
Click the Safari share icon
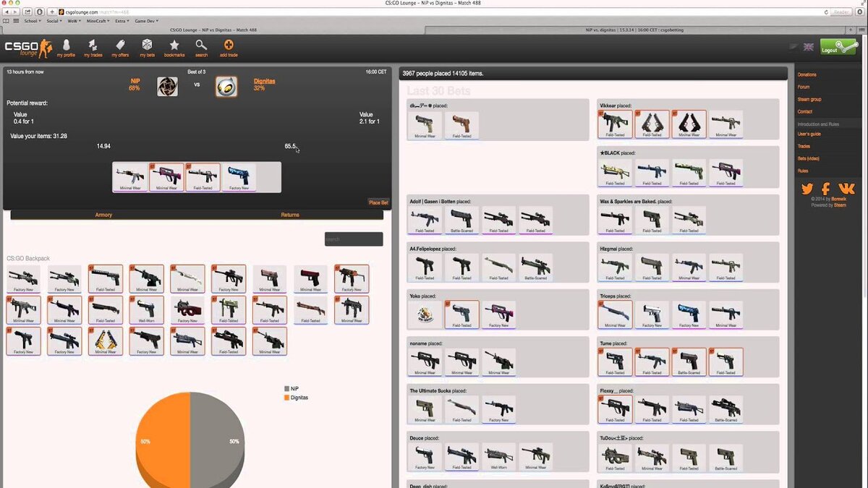[x=27, y=12]
